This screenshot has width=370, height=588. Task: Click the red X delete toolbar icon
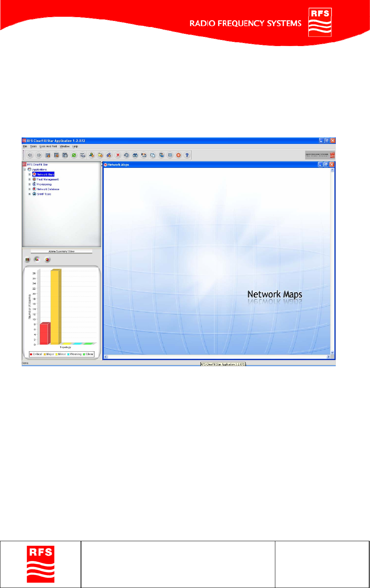coord(118,155)
